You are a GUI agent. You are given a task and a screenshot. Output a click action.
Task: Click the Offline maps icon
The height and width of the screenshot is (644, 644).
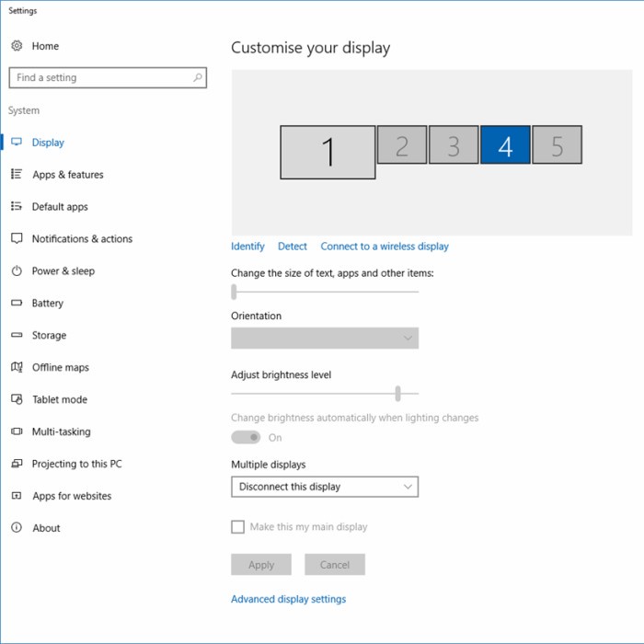click(x=17, y=367)
